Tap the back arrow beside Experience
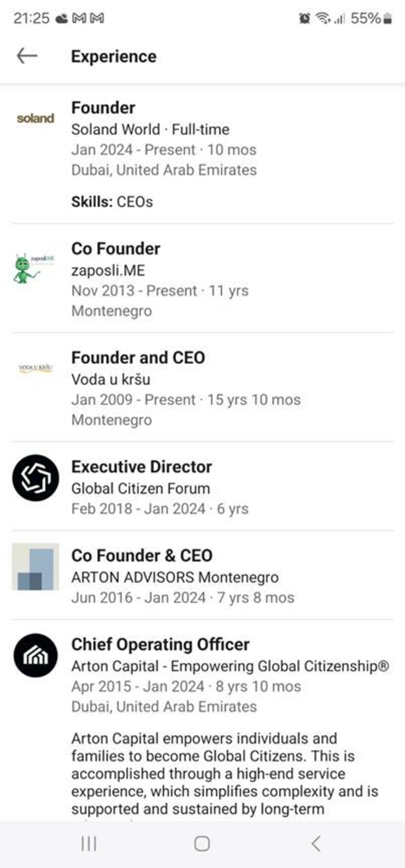405x868 pixels. tap(27, 56)
